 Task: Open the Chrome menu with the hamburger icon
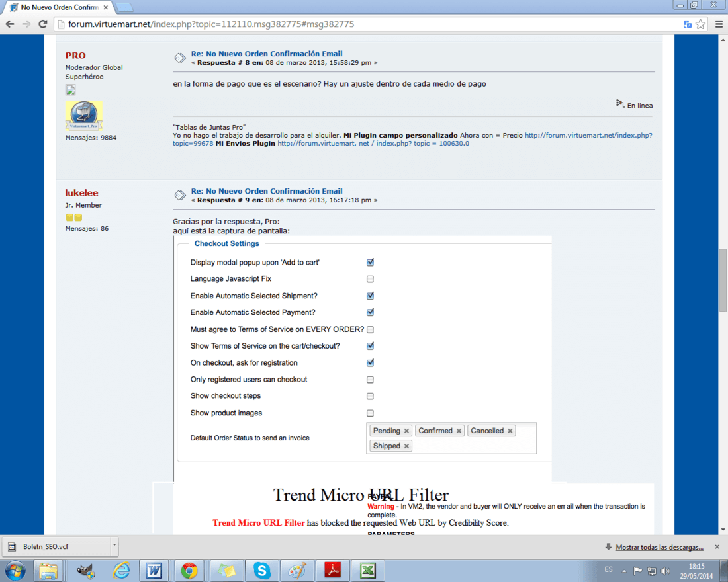(x=719, y=24)
